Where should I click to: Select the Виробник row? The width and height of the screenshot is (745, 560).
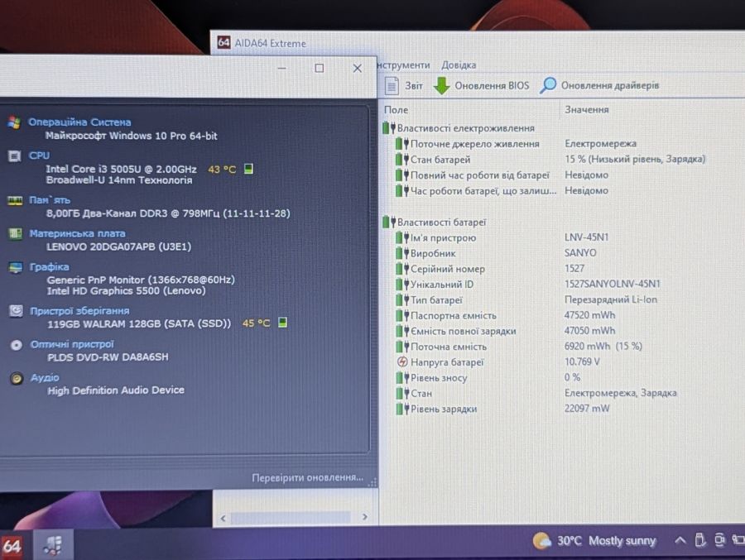coord(496,253)
